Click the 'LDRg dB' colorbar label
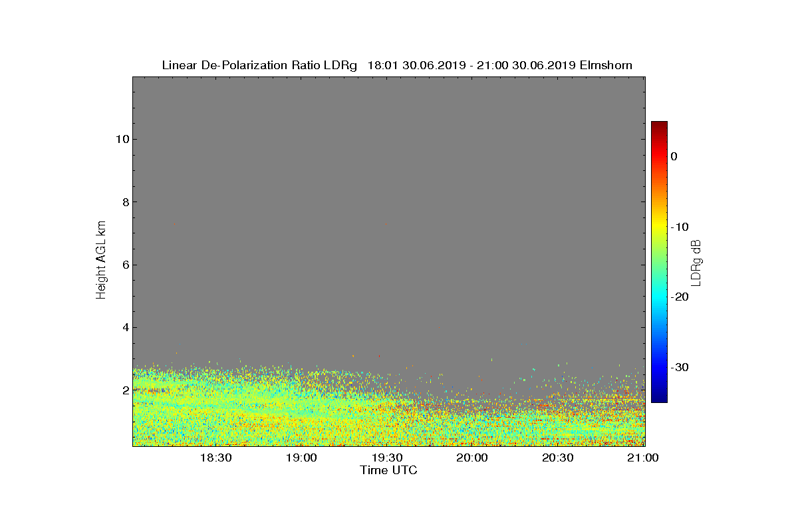 696,263
